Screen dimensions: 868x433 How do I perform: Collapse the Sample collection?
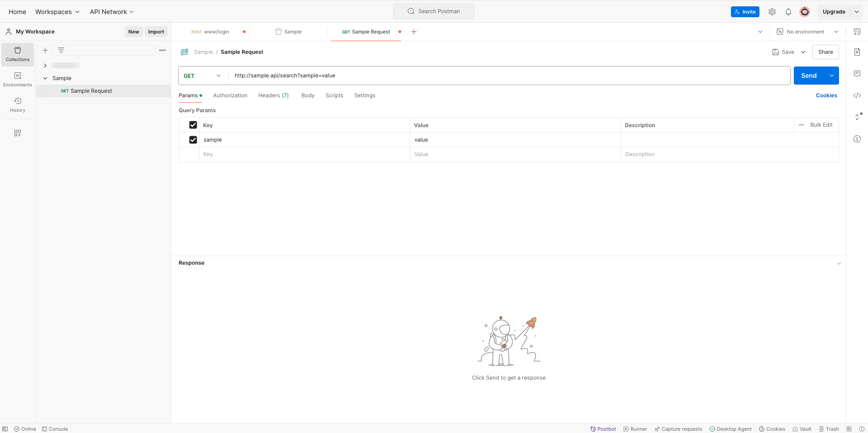click(x=45, y=78)
